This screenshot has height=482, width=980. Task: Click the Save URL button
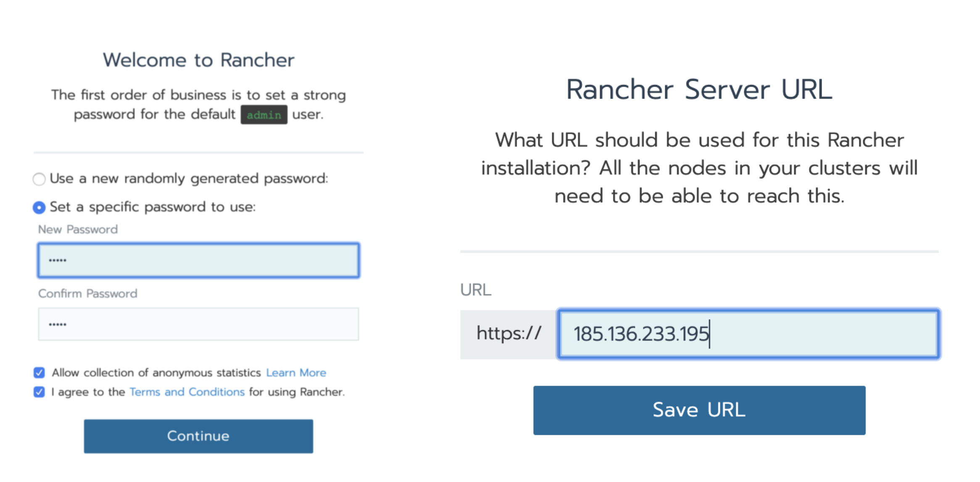699,410
